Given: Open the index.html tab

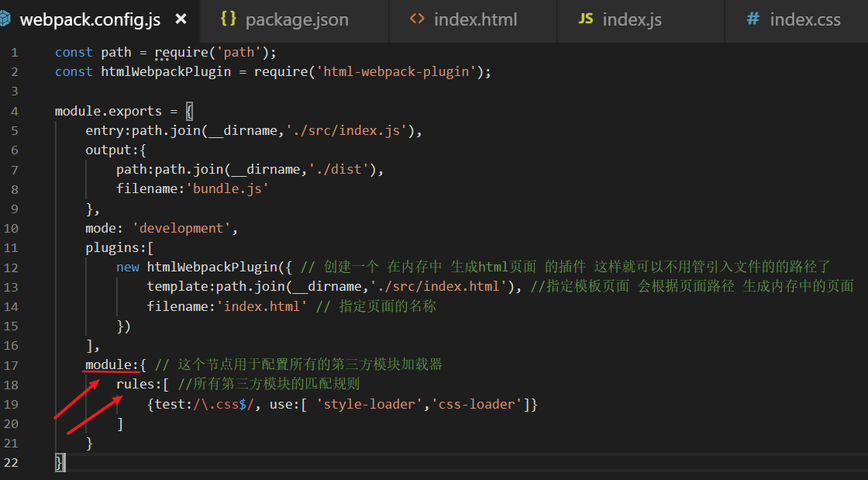Looking at the screenshot, I should coord(474,20).
